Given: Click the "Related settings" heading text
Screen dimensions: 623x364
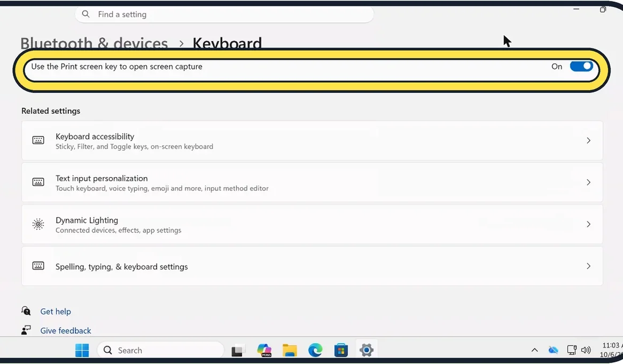Looking at the screenshot, I should (51, 111).
